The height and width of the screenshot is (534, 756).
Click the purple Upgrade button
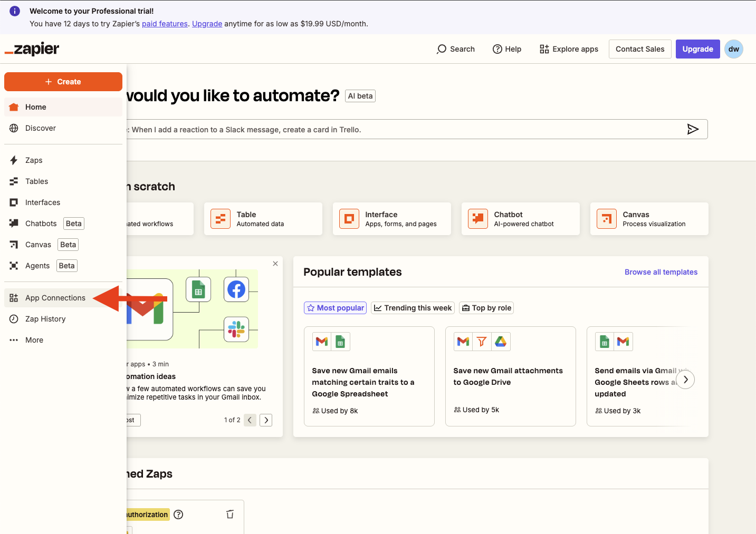[697, 49]
